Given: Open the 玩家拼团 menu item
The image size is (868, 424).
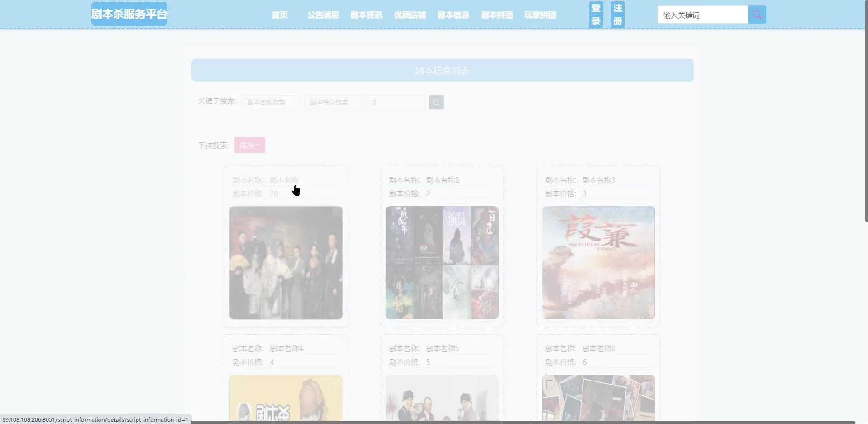Looking at the screenshot, I should pyautogui.click(x=540, y=15).
